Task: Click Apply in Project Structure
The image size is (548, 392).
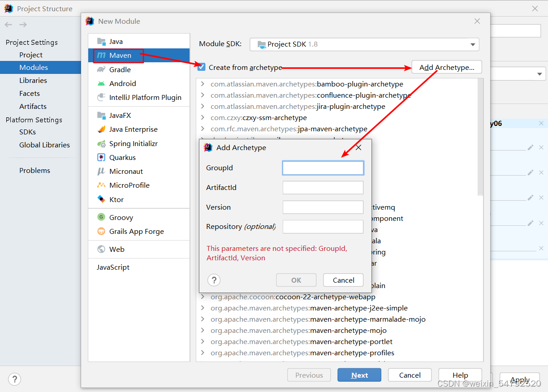Action: point(520,379)
